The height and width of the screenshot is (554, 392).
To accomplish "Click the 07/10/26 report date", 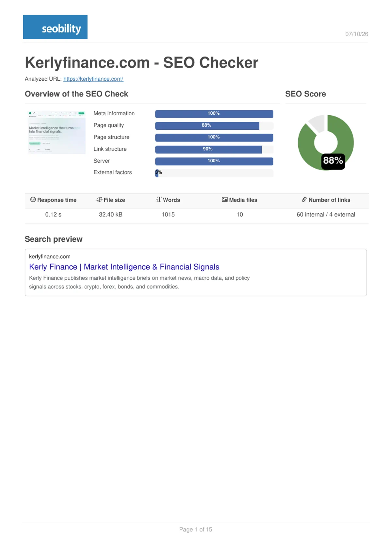I will (357, 34).
